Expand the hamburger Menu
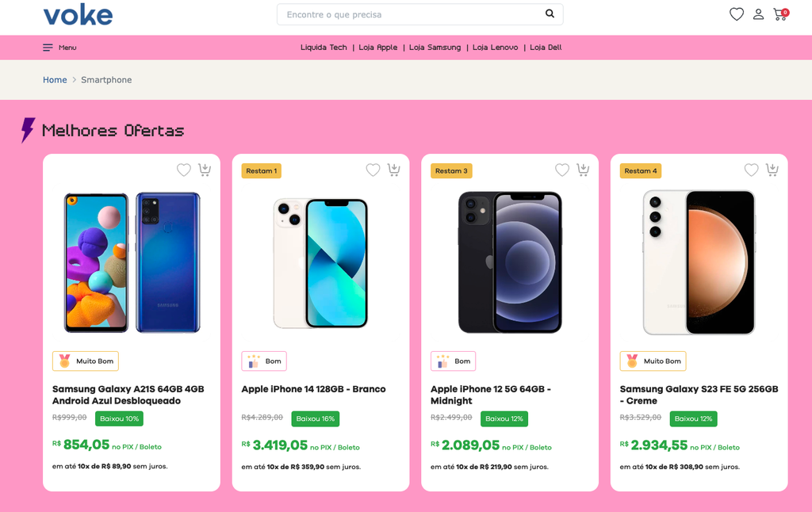 point(59,48)
